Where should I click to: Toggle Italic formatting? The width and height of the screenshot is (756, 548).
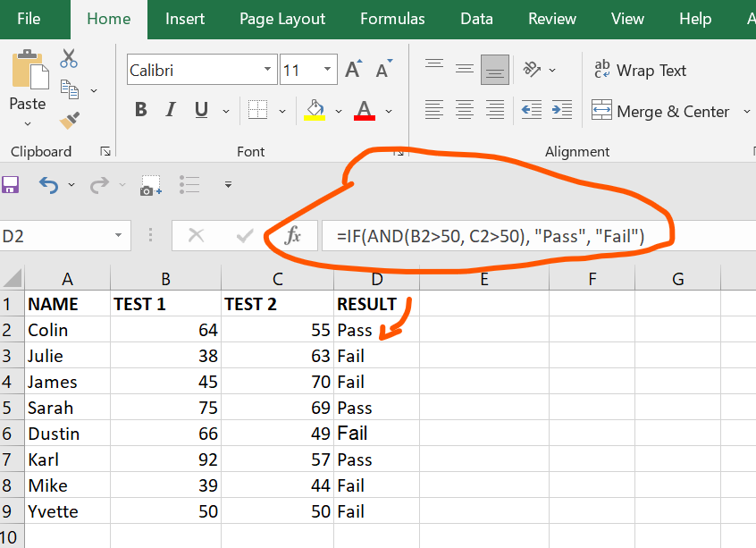click(171, 110)
